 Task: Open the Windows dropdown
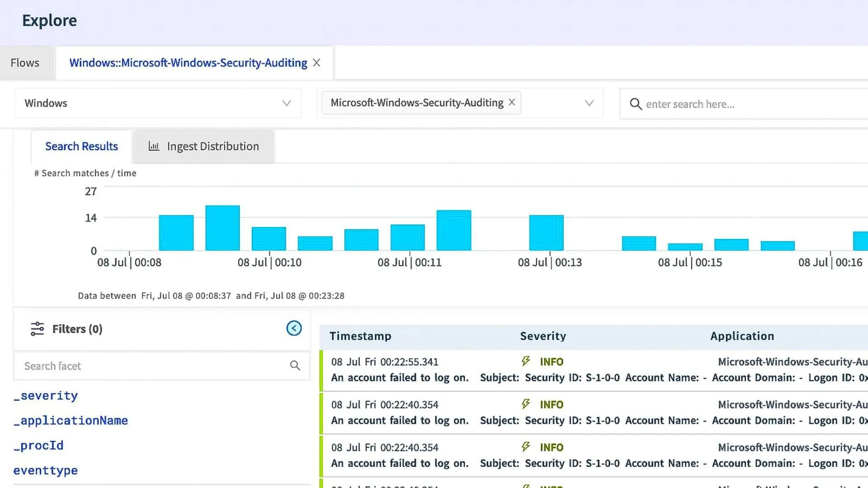tap(158, 103)
